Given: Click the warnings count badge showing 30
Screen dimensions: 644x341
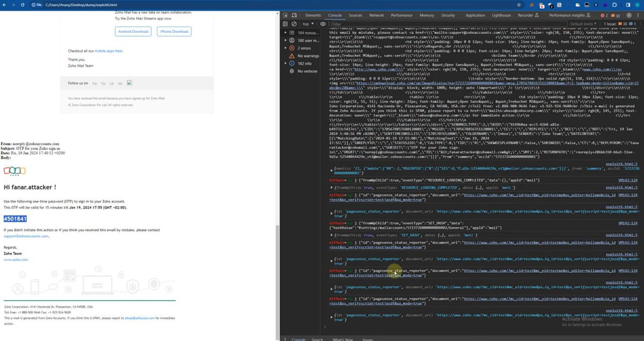Looking at the screenshot, I should click(x=615, y=16).
